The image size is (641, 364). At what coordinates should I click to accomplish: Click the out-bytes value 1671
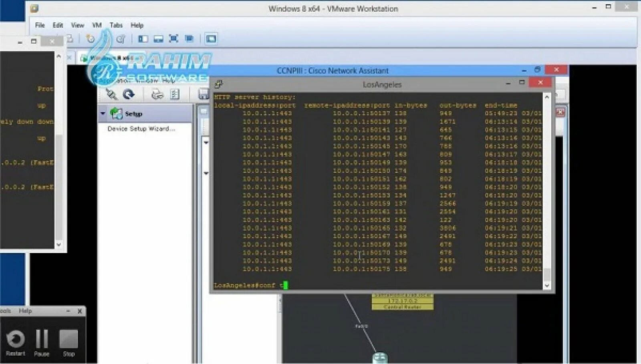pos(447,122)
